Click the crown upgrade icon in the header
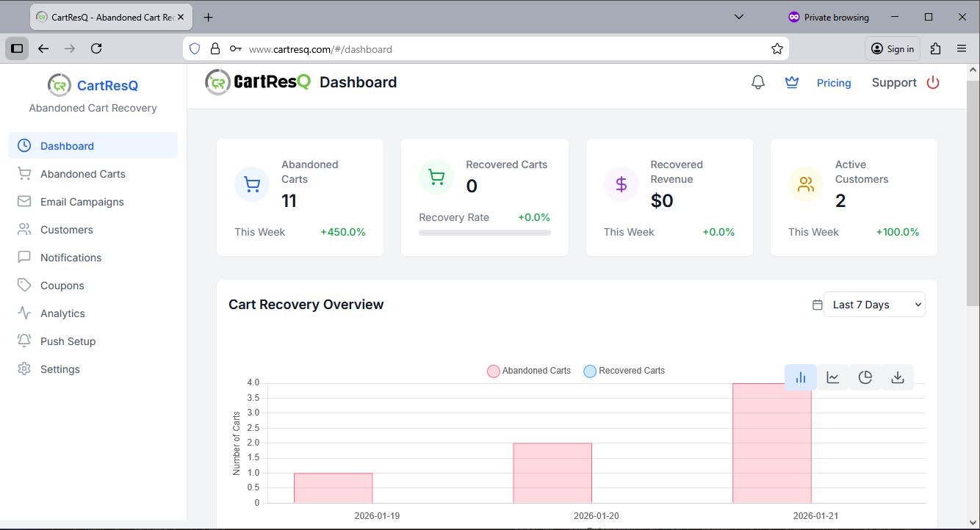Screen dimensions: 980x530 click(x=792, y=82)
